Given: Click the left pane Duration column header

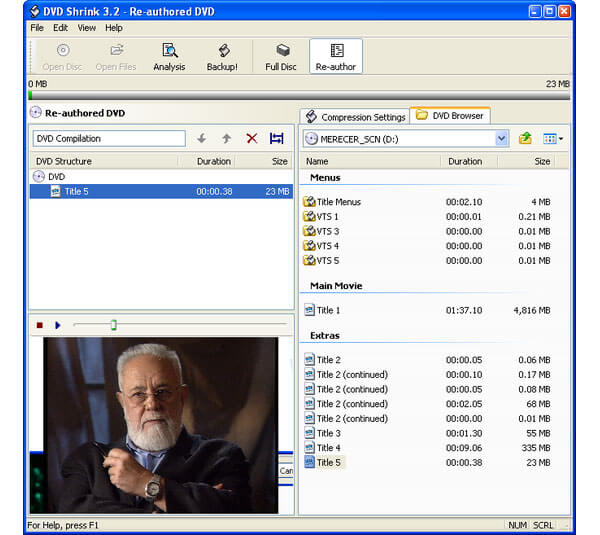Looking at the screenshot, I should (207, 161).
